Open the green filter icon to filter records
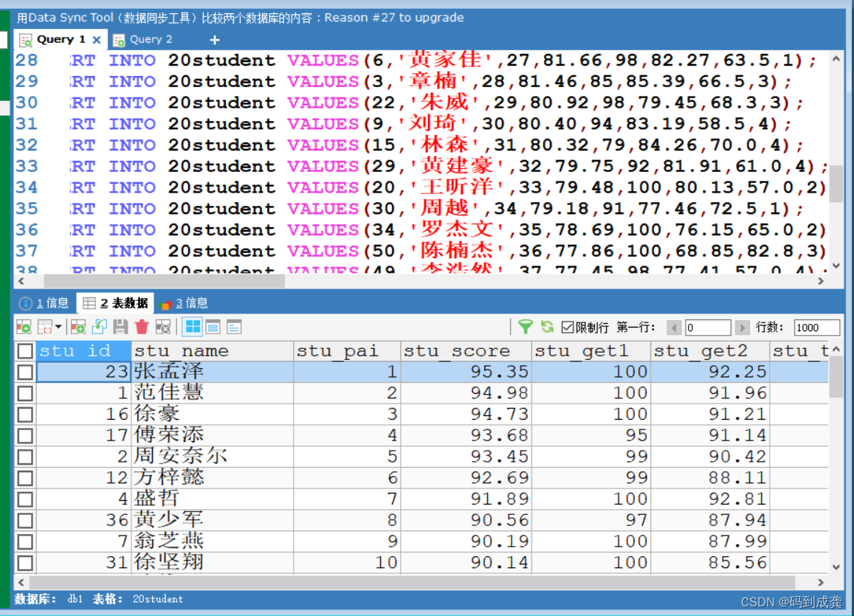Image resolution: width=854 pixels, height=616 pixels. click(527, 327)
